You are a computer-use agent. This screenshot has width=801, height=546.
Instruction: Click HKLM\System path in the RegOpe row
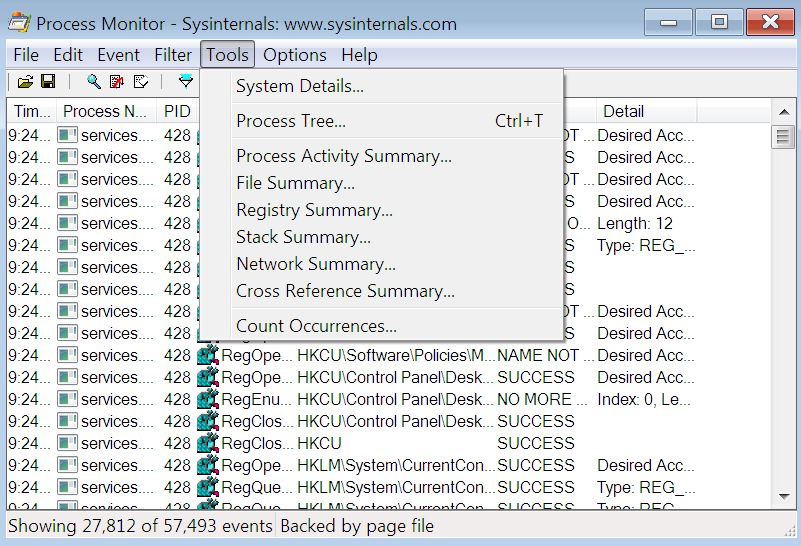(x=396, y=465)
